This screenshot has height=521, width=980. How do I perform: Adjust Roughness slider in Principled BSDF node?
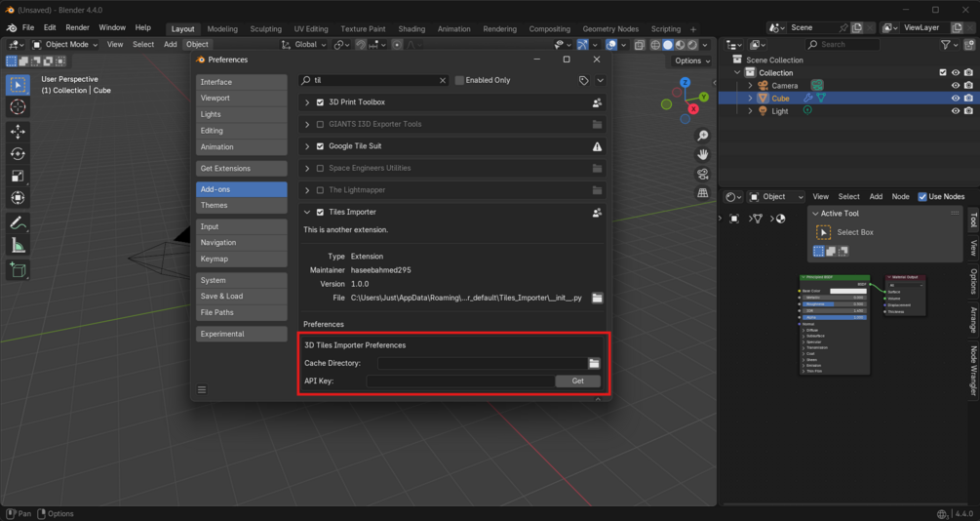click(x=835, y=304)
